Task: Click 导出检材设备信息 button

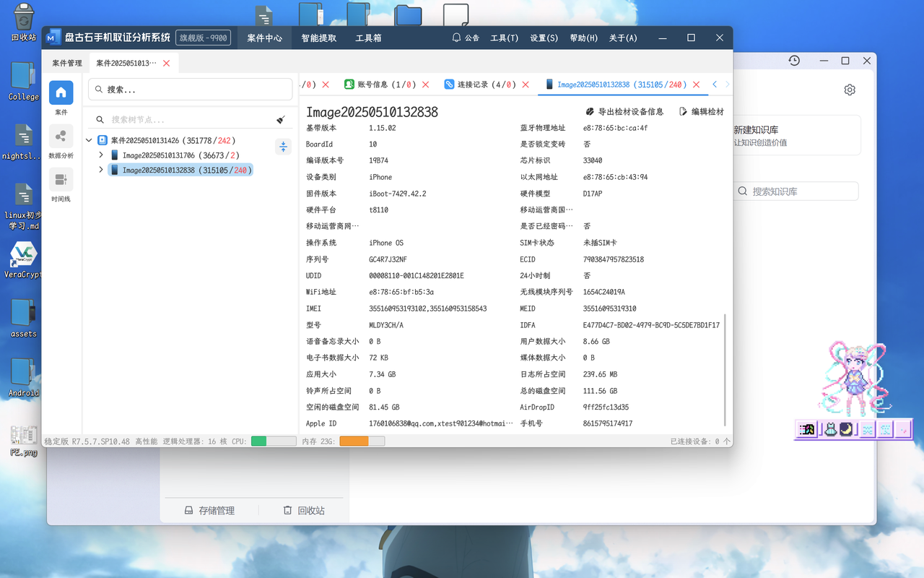Action: (x=624, y=112)
